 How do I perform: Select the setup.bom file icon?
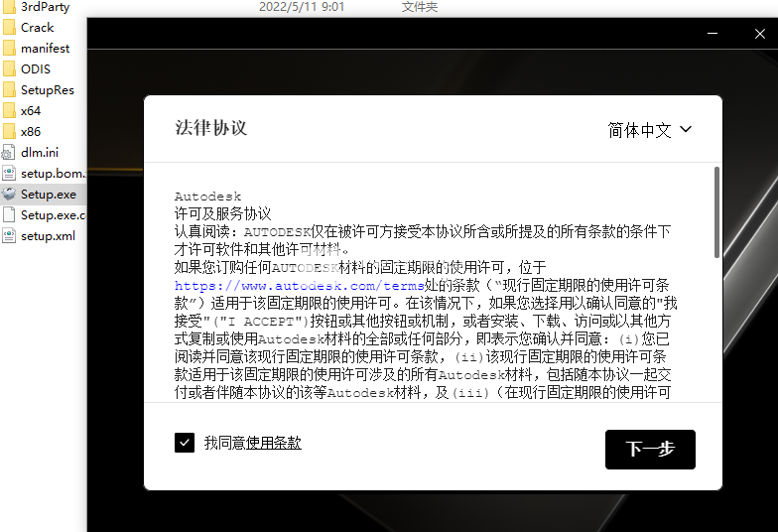click(x=9, y=173)
